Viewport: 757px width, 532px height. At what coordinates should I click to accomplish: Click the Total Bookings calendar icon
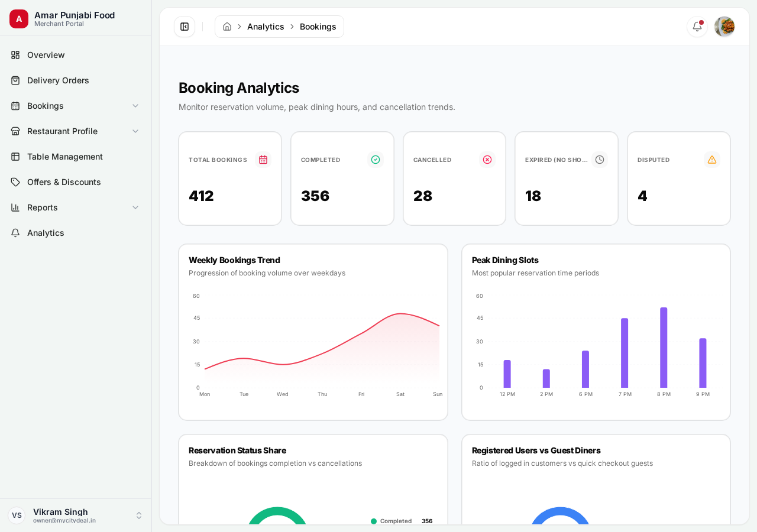click(x=263, y=160)
